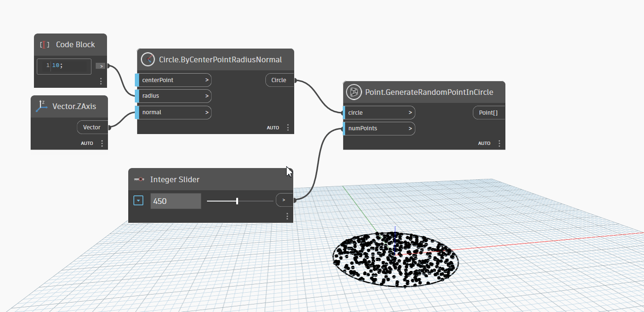Click the Circle.ByCenterPointRadiusNormal node icon

coord(148,59)
